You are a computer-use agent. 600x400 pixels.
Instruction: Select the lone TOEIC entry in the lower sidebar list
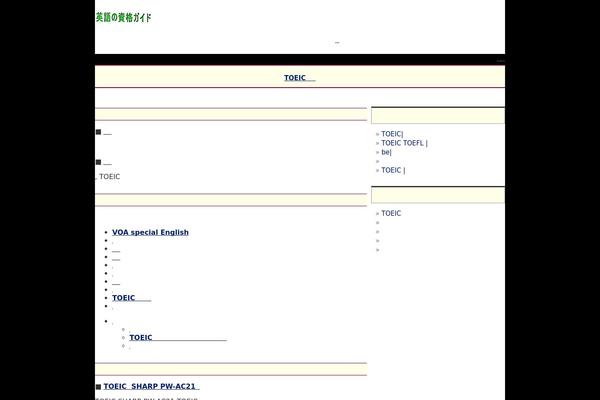391,213
